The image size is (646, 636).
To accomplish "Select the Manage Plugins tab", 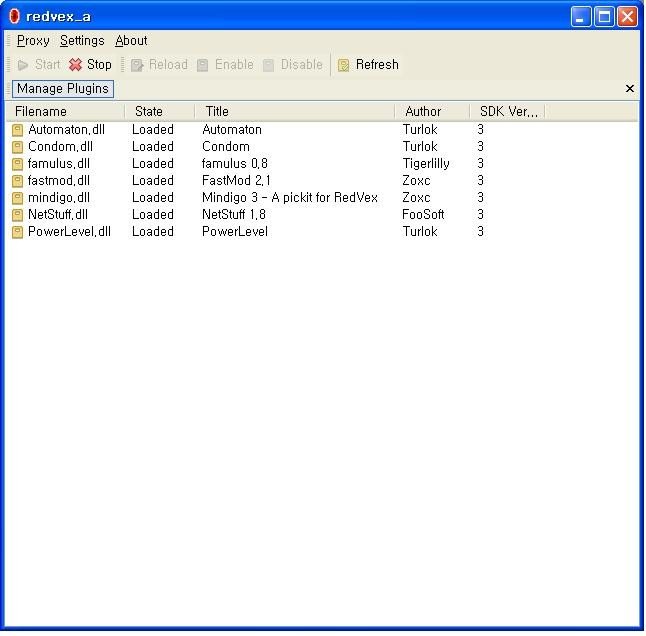I will click(63, 89).
